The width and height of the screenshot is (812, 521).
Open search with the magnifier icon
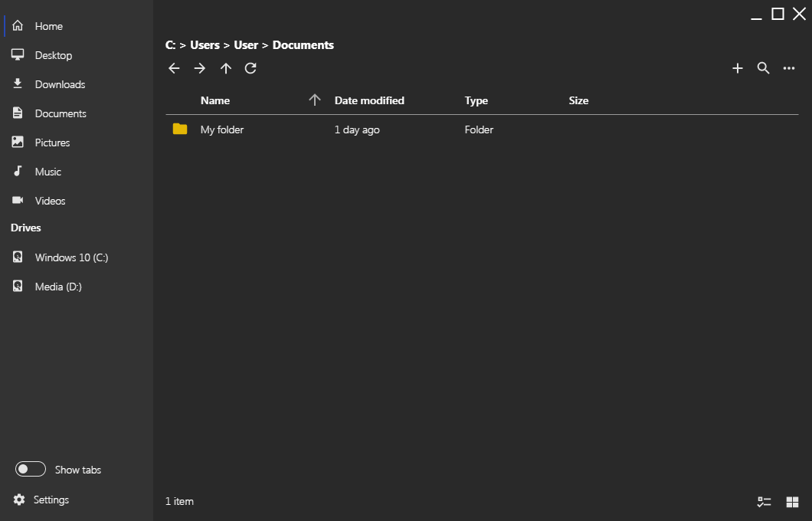[x=763, y=68]
